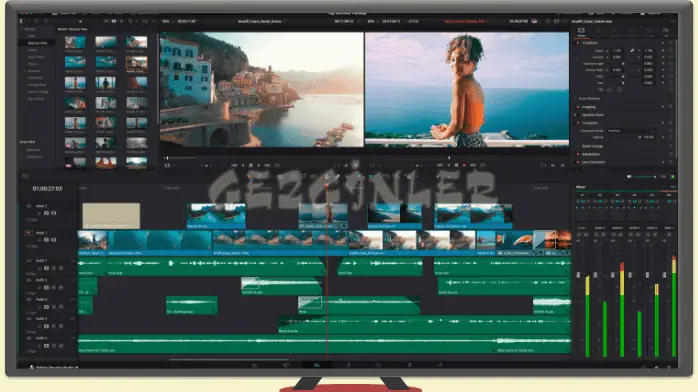
Task: Toggle loop in the source viewer
Action: point(277,165)
